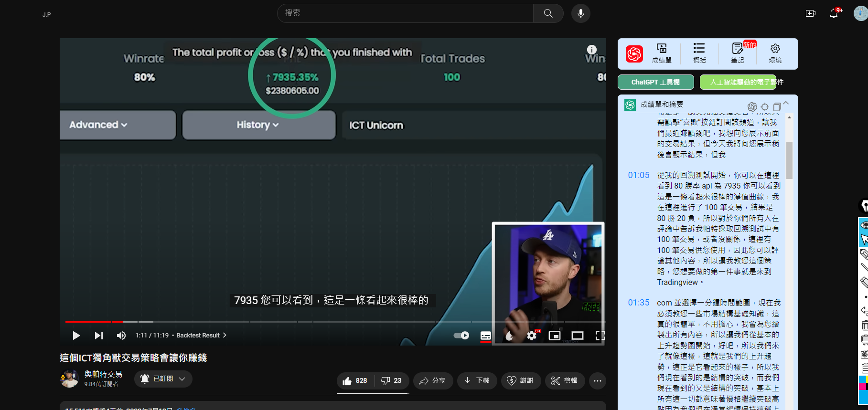Click the crosshair jump-to-current-time icon
Viewport: 868px width, 410px height.
click(x=765, y=106)
